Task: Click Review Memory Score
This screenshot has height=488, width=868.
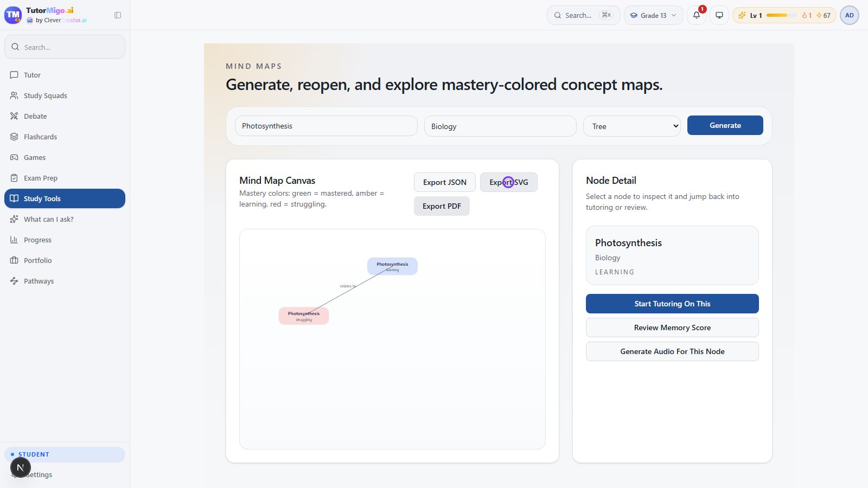Action: click(x=672, y=328)
